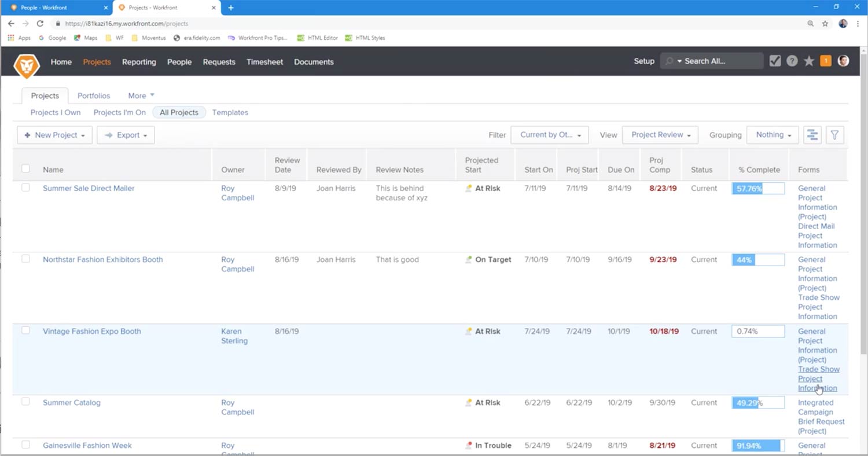This screenshot has width=868, height=456.
Task: Click the 91.94% complete progress bar
Action: [758, 446]
